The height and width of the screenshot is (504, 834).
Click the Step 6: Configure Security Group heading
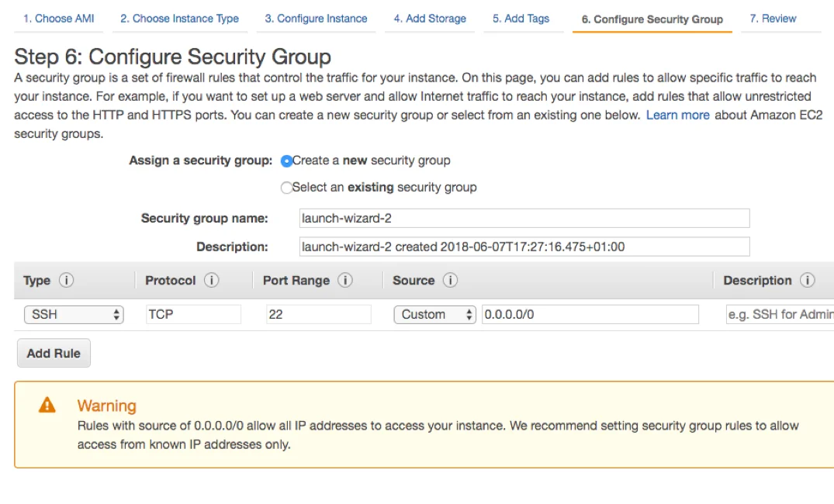173,57
